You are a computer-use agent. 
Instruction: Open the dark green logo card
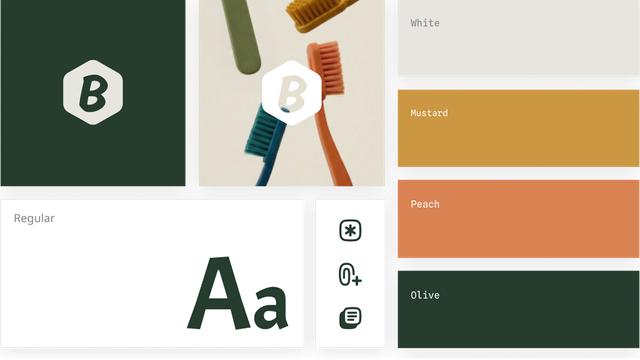[93, 93]
